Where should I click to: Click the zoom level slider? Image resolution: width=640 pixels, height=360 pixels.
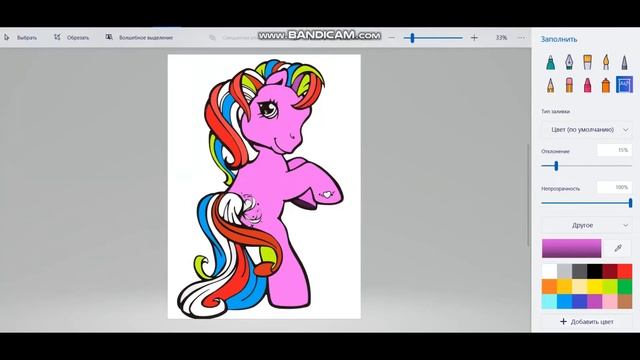click(x=433, y=38)
